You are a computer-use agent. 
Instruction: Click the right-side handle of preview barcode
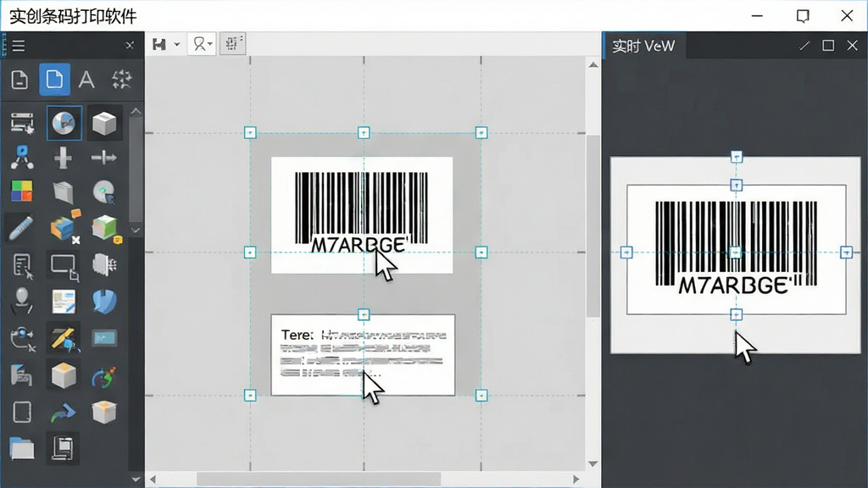click(847, 252)
